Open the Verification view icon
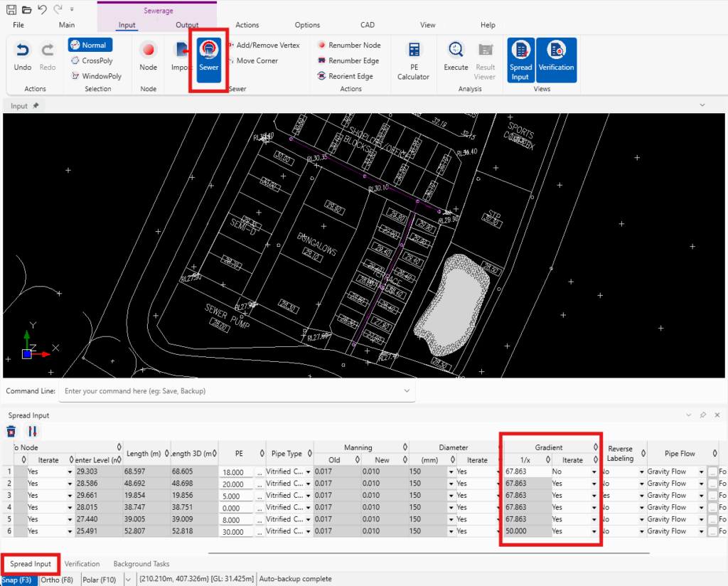This screenshot has width=728, height=586. 557,60
